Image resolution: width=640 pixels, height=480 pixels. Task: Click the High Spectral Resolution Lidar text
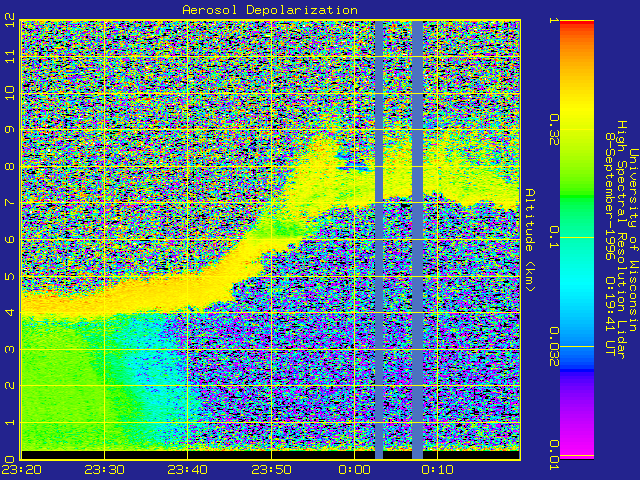(x=621, y=240)
